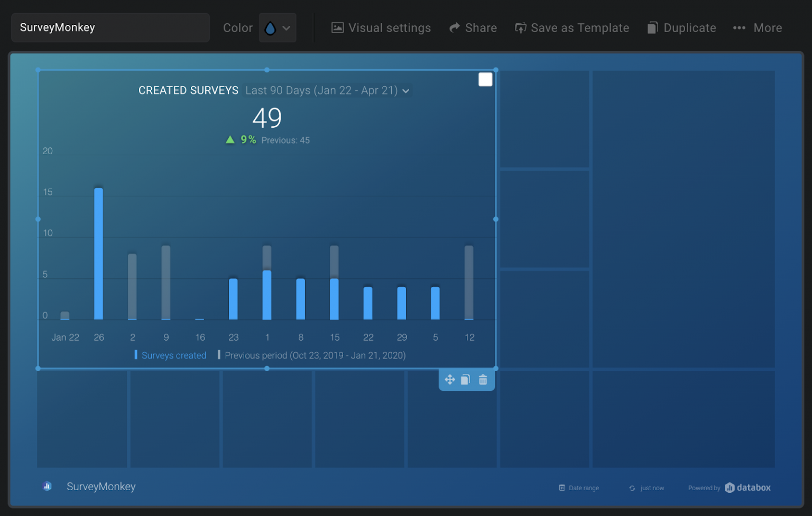Select the move widget icon
Viewport: 812px width, 516px height.
pyautogui.click(x=450, y=379)
